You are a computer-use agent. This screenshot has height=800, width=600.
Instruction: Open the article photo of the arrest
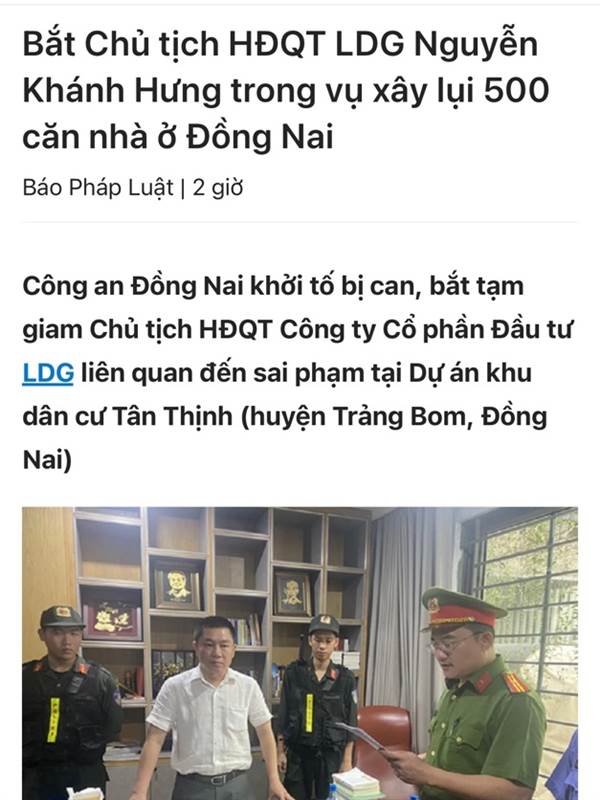[x=300, y=653]
